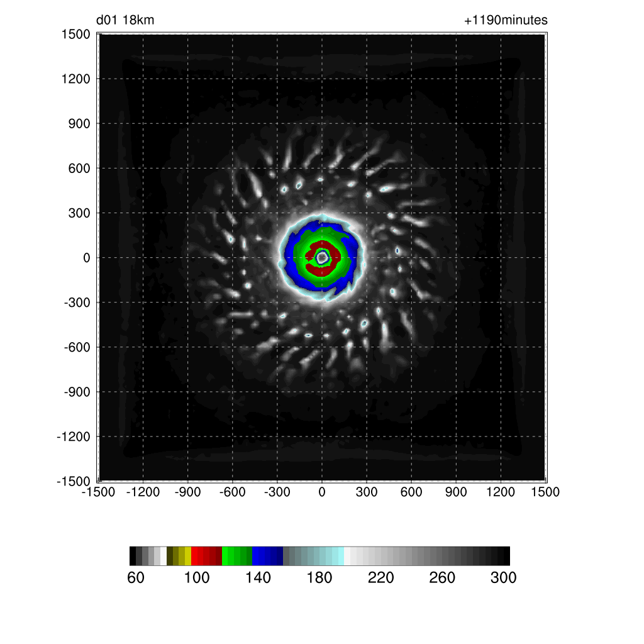Click the colorbar label 140

[258, 577]
